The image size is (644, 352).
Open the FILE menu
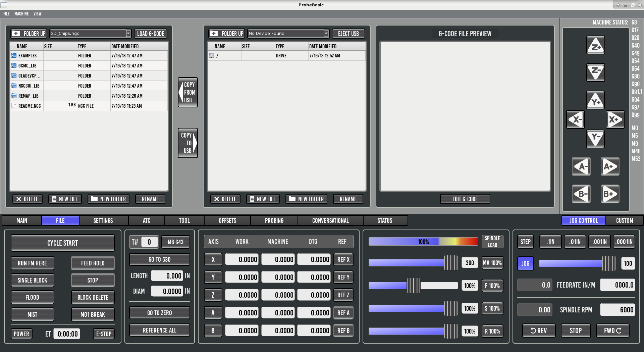6,14
